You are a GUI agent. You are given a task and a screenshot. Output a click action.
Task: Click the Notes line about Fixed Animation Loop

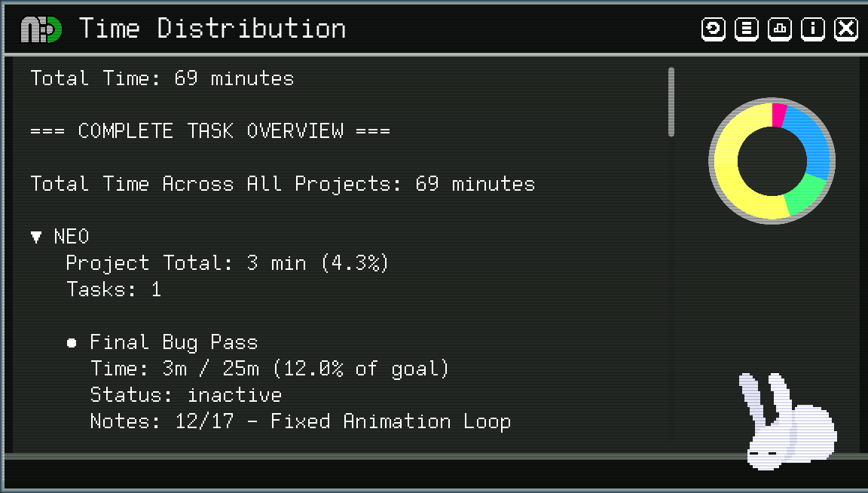(x=300, y=421)
